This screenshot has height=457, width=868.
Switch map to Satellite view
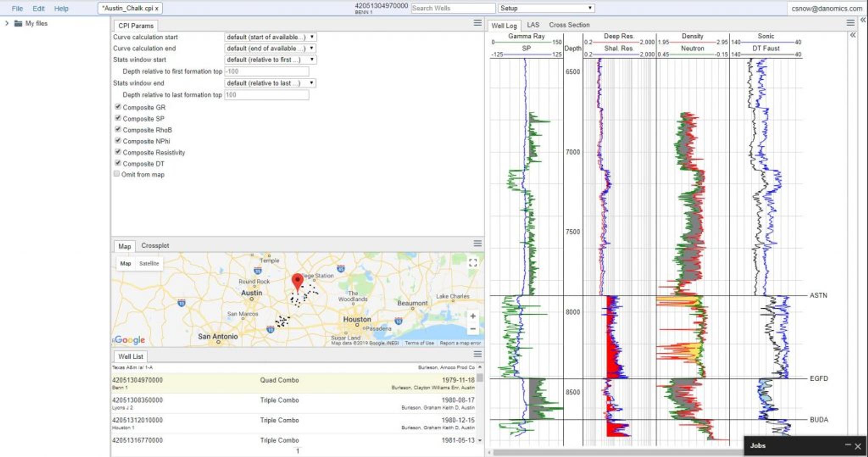pos(149,263)
